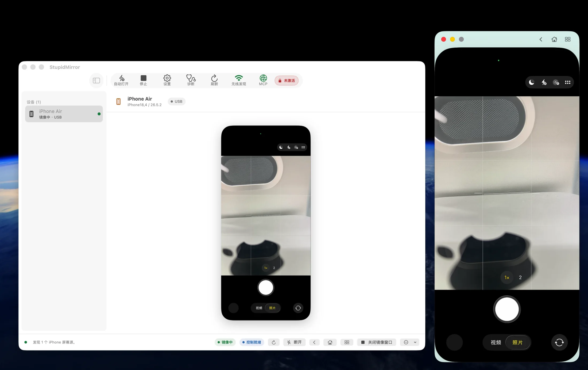The width and height of the screenshot is (588, 370).
Task: Run 诊断 diagnostics stethoscope icon
Action: (x=191, y=80)
